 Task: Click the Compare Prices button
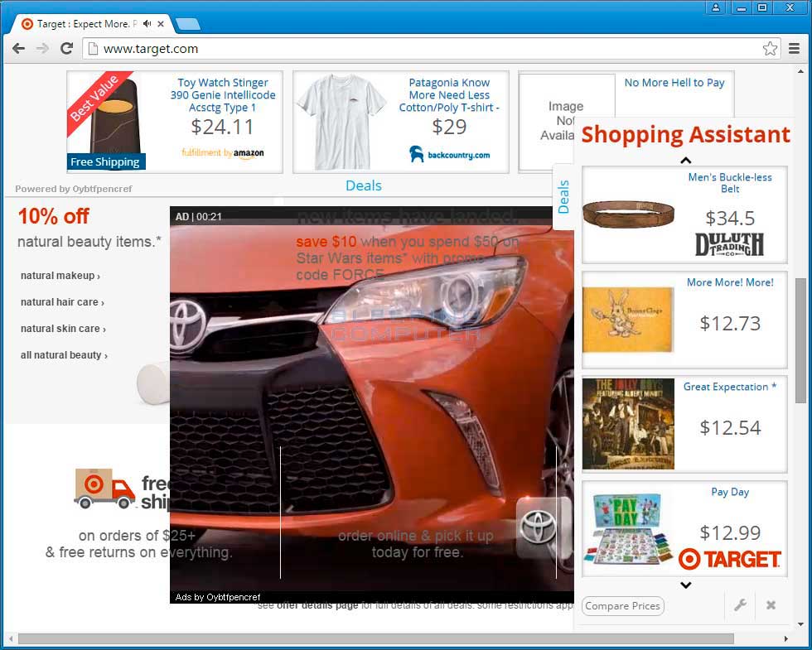(x=622, y=606)
